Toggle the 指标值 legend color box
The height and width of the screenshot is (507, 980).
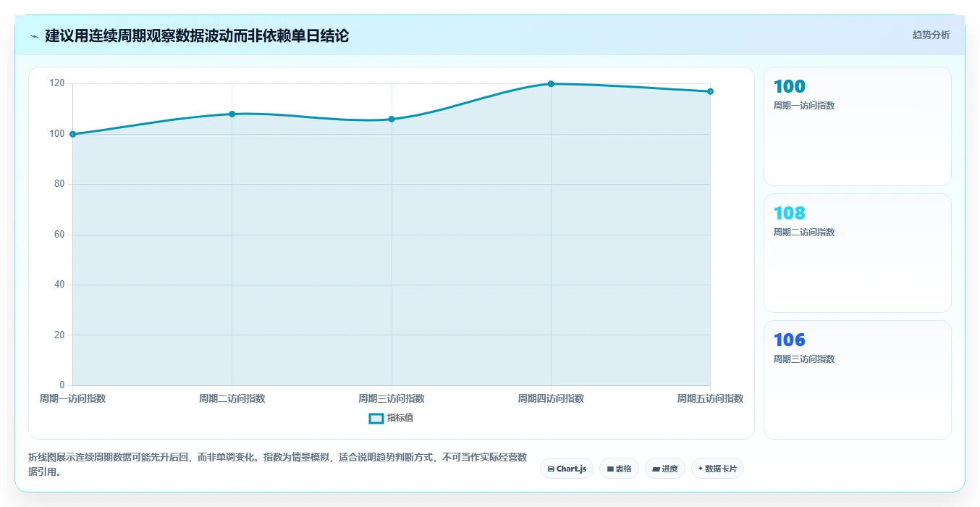click(376, 418)
